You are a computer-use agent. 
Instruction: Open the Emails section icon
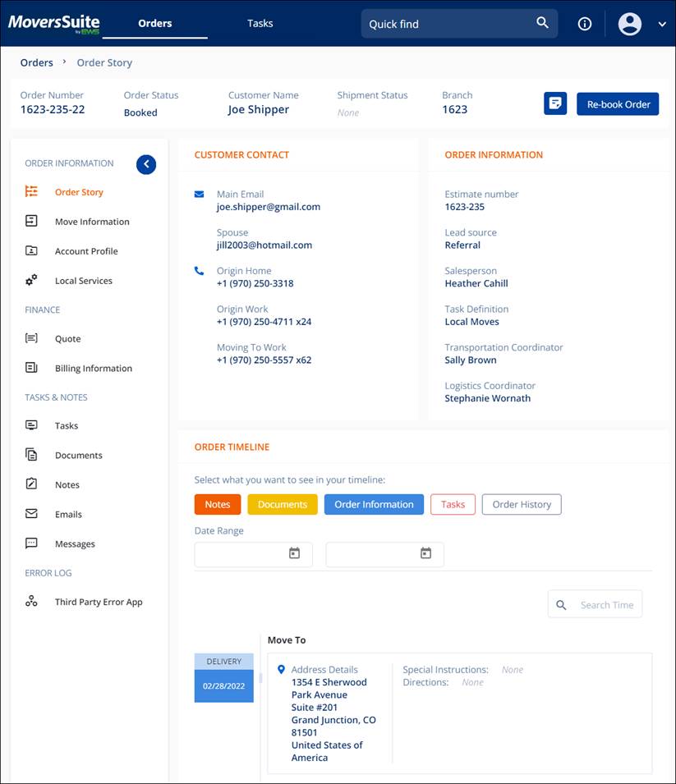pyautogui.click(x=33, y=514)
